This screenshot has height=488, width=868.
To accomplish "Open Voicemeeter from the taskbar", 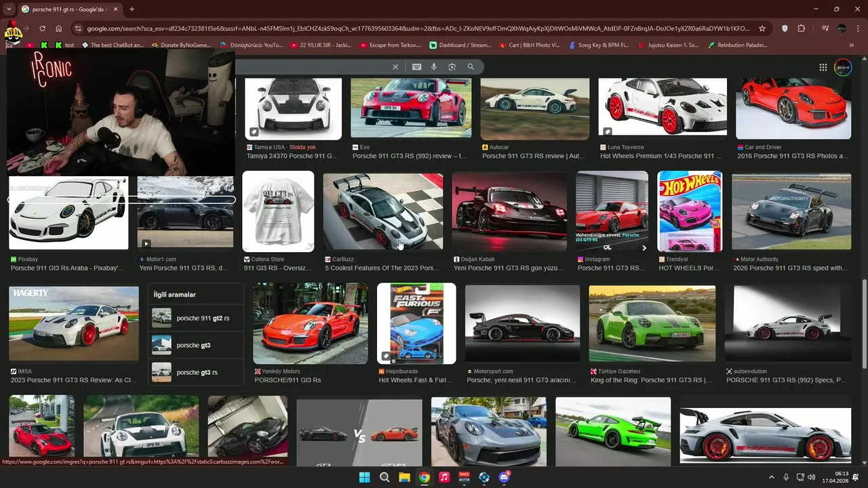I will point(465,477).
